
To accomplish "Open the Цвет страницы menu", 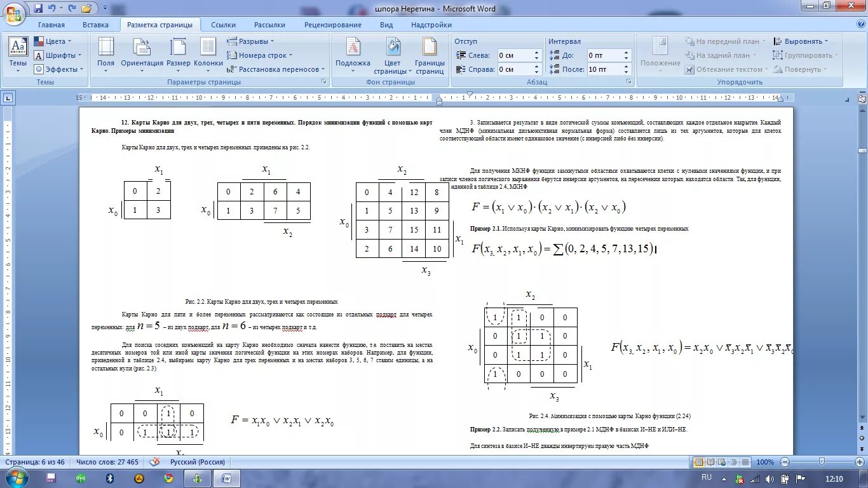I will (x=393, y=55).
